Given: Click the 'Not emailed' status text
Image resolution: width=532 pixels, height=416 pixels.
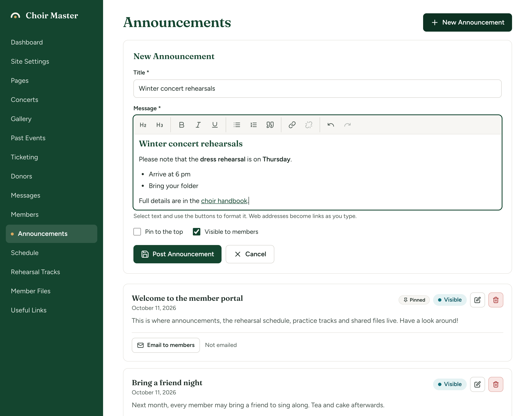Looking at the screenshot, I should [x=221, y=345].
